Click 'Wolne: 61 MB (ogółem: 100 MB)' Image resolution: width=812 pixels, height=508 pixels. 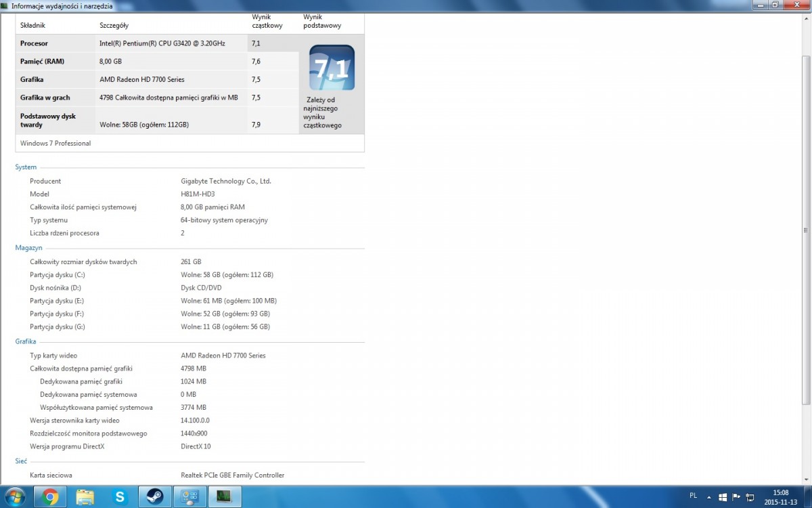point(229,301)
